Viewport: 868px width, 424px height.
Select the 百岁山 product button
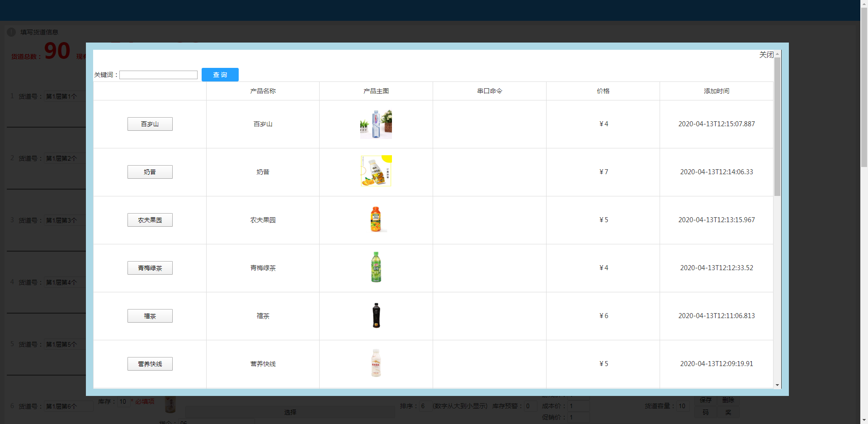coord(150,124)
